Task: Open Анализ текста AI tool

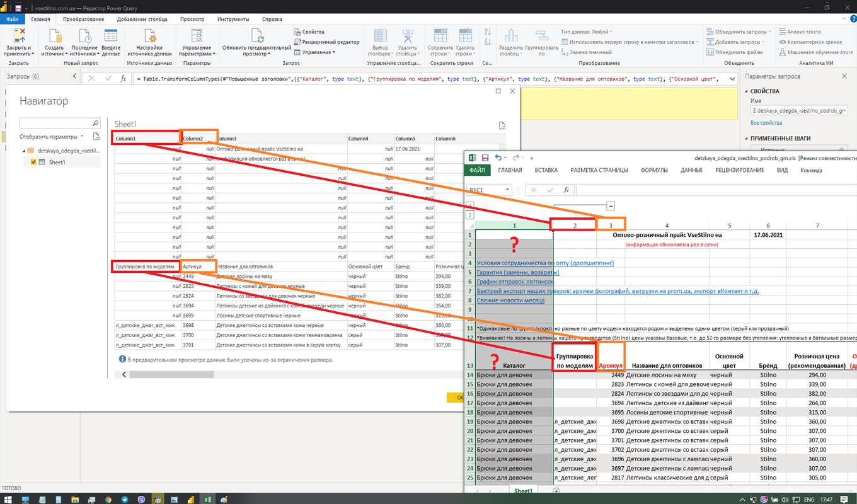Action: tap(800, 31)
